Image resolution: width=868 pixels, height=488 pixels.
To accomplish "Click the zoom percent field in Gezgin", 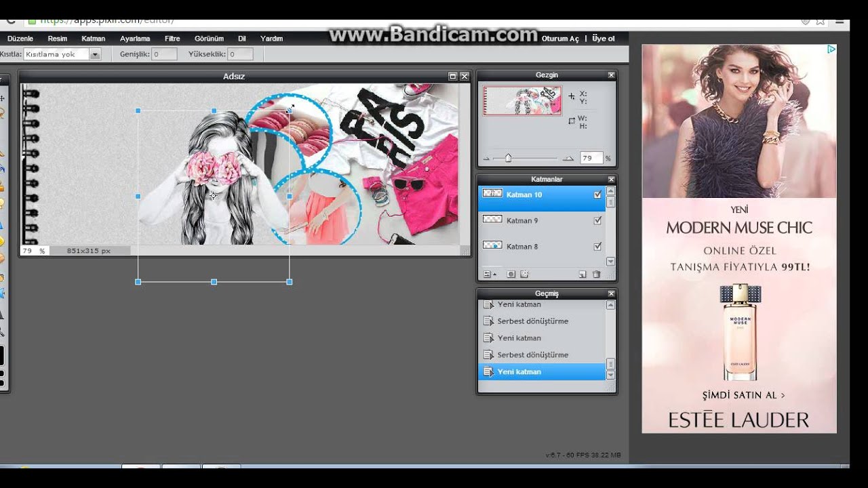I will [591, 158].
